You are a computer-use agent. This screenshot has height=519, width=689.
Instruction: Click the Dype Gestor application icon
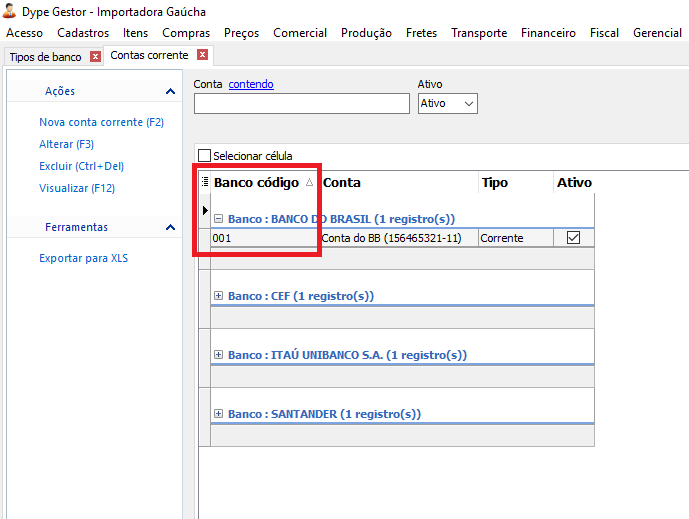point(9,11)
